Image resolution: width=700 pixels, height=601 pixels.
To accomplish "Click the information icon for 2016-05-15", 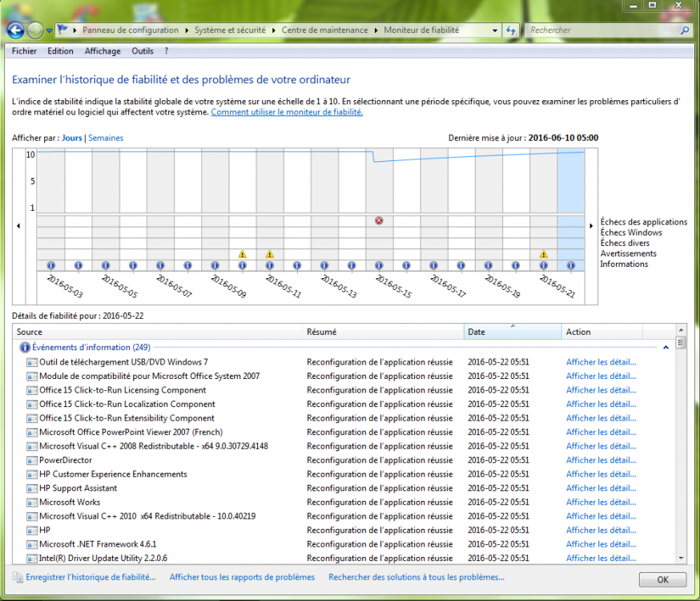I will 379,265.
